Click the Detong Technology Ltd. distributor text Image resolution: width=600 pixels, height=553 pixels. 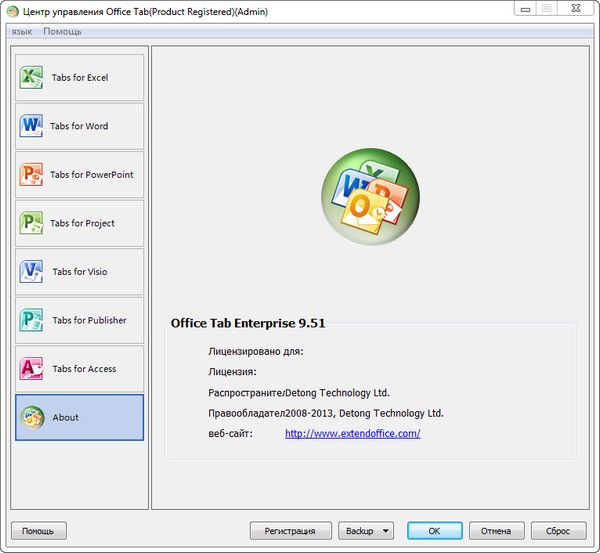(x=338, y=393)
